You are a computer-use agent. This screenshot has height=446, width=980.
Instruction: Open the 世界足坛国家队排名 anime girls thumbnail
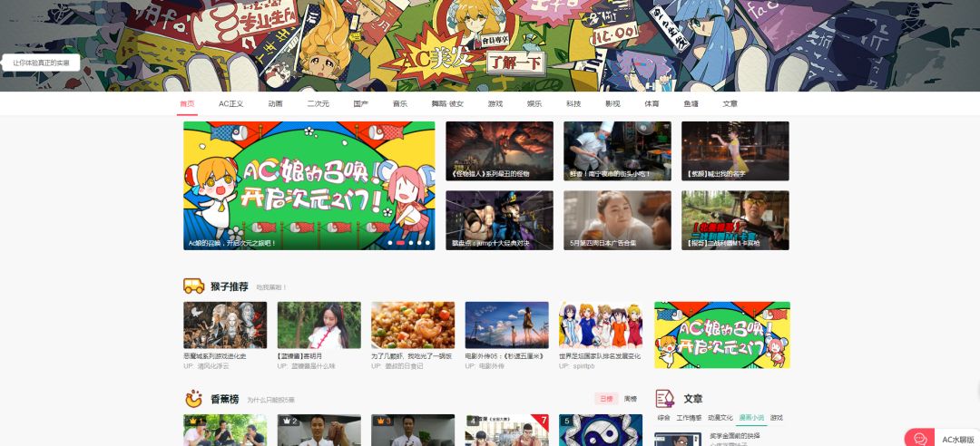pyautogui.click(x=601, y=325)
